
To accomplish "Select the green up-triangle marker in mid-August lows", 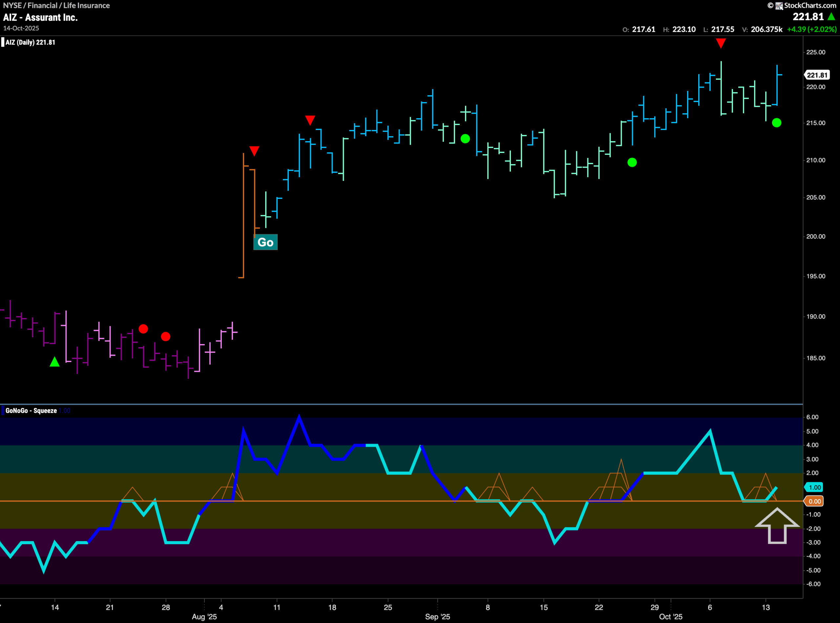I will click(55, 362).
